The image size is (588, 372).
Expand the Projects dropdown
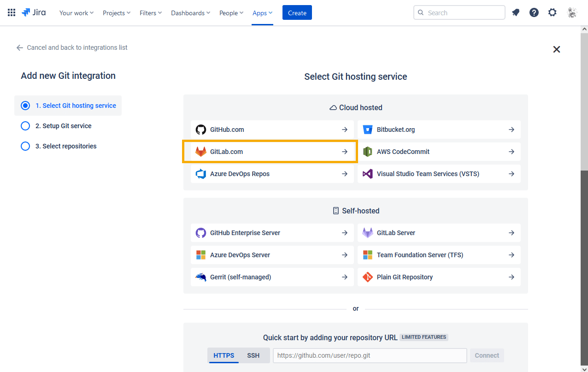tap(117, 13)
